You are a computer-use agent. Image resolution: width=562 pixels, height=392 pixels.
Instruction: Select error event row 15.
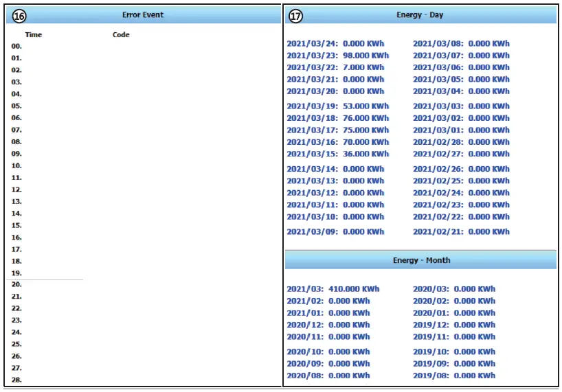coord(16,226)
